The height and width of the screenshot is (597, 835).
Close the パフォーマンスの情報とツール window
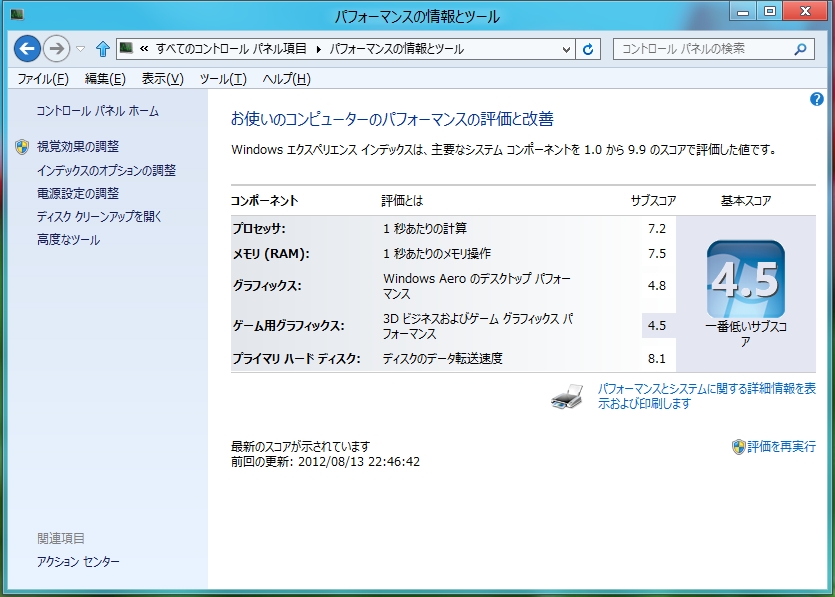tap(805, 11)
